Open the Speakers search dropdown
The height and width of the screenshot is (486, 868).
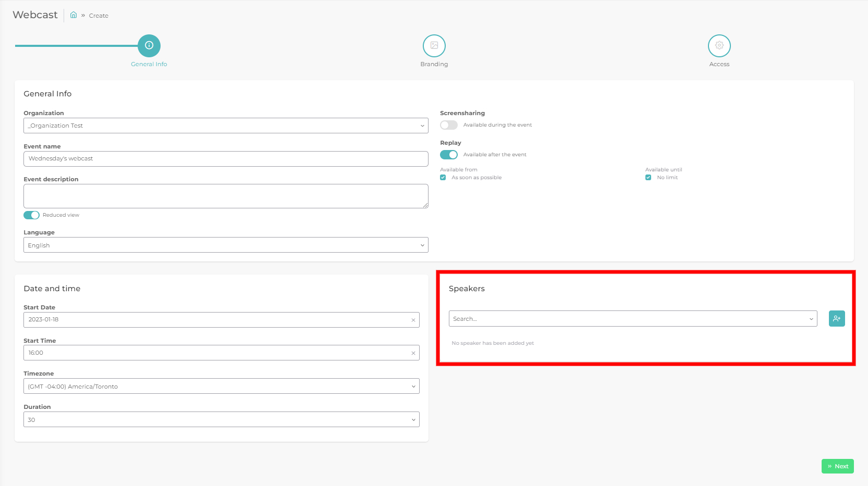tap(633, 318)
